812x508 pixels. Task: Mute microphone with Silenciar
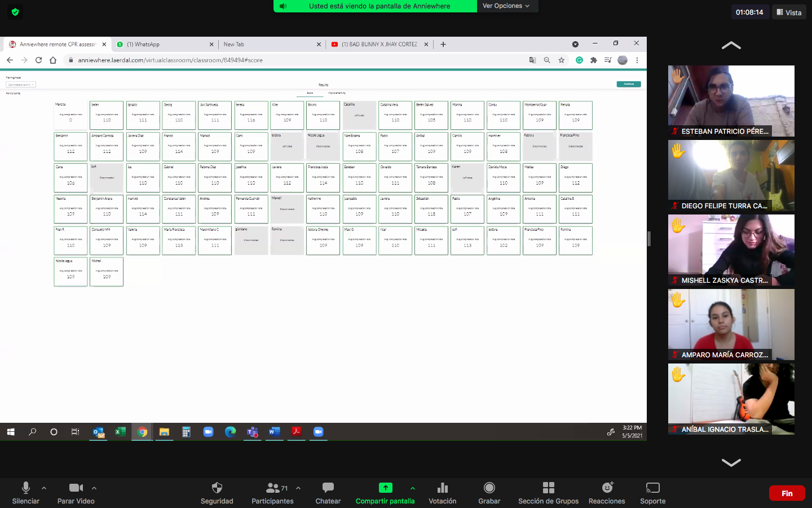click(x=25, y=488)
